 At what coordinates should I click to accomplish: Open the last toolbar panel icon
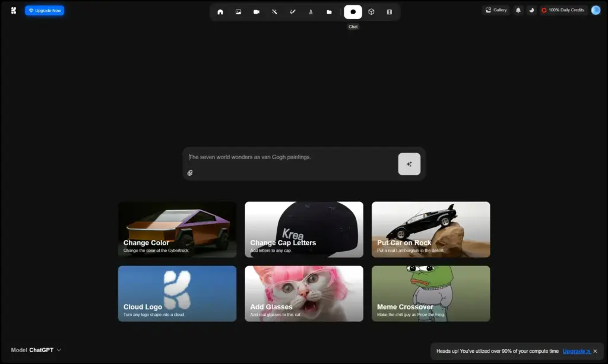point(389,12)
